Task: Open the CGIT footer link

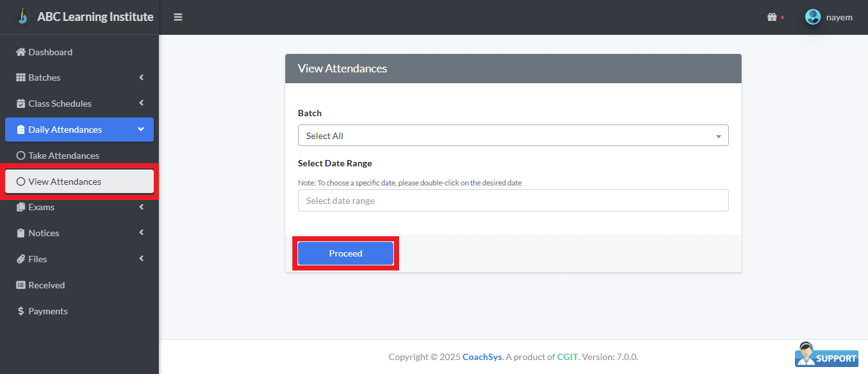Action: click(567, 357)
